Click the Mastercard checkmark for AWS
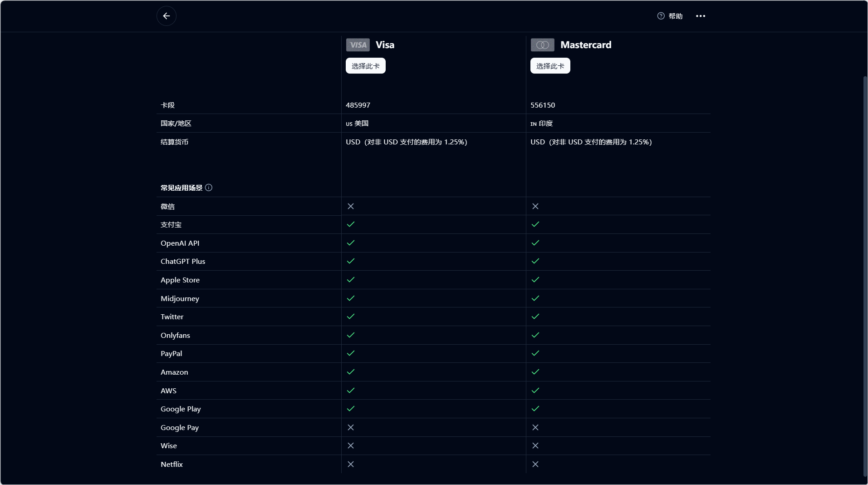The image size is (868, 485). pos(535,391)
